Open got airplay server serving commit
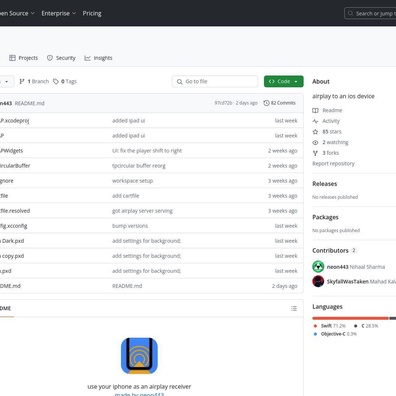 [x=142, y=211]
